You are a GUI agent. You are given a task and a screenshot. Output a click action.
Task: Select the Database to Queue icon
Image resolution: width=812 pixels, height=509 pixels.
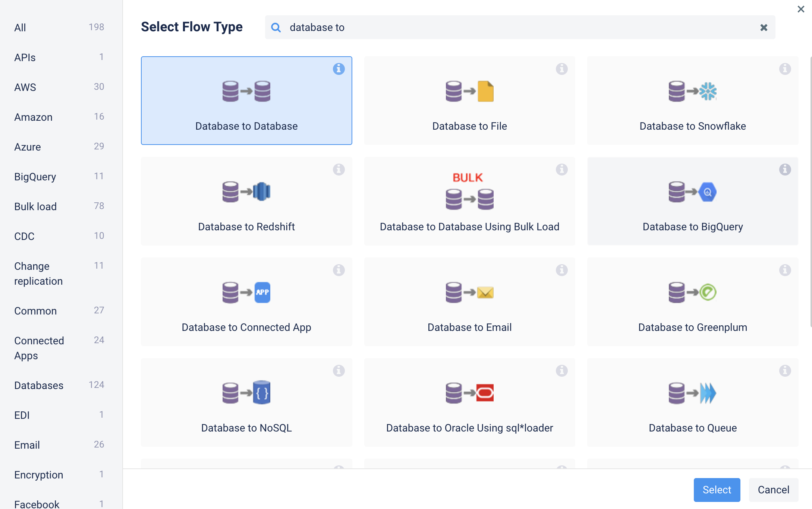692,393
